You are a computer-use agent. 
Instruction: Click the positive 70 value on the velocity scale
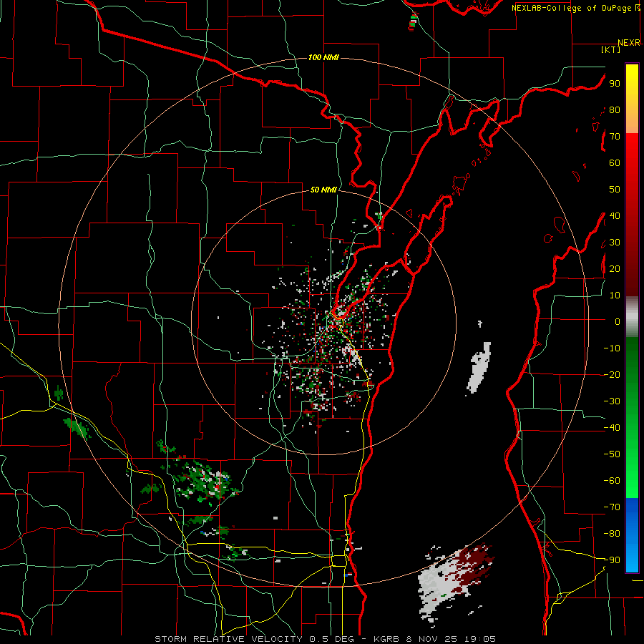[615, 136]
